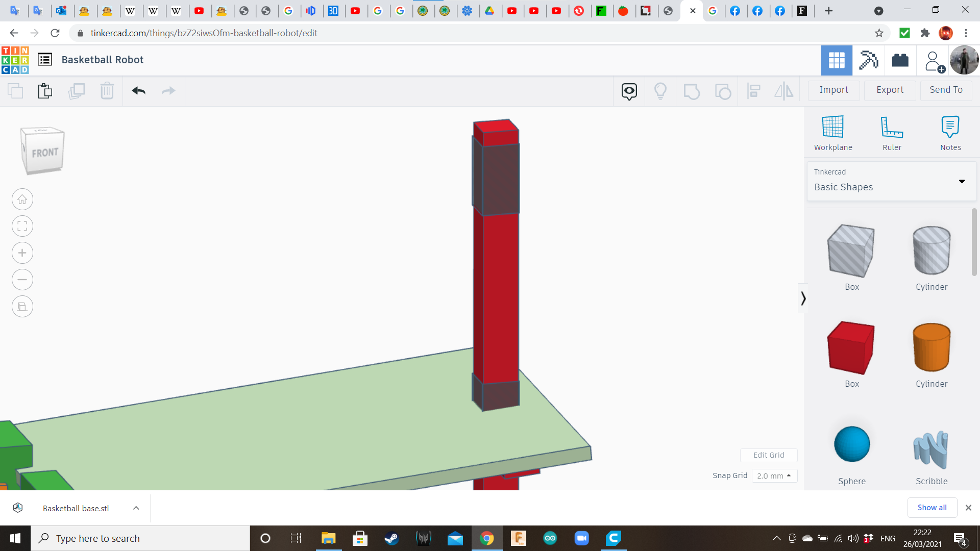Image resolution: width=980 pixels, height=551 pixels.
Task: Open the Export menu
Action: coord(890,90)
